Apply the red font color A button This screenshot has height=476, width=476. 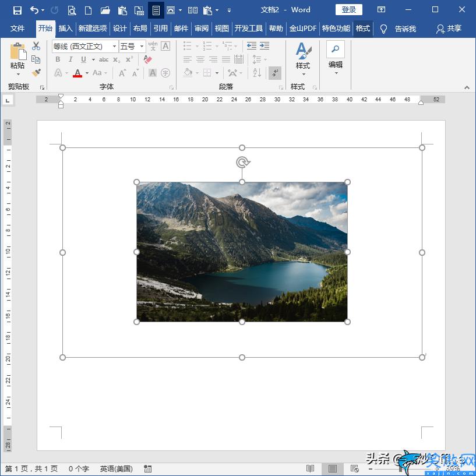point(77,73)
